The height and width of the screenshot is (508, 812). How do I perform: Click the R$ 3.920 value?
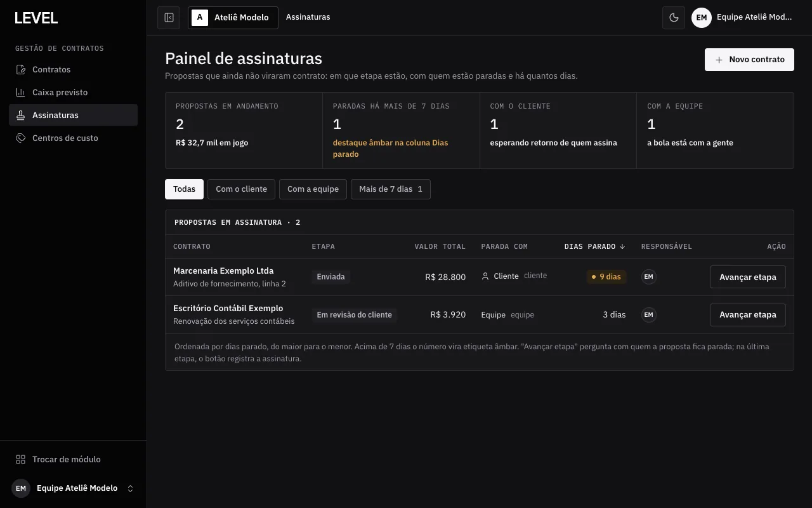448,314
